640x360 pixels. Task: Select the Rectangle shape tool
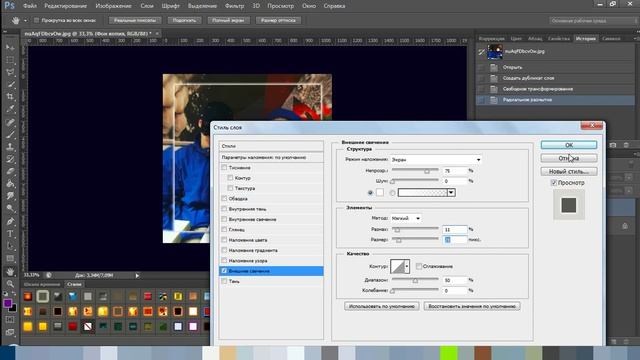coord(10,258)
